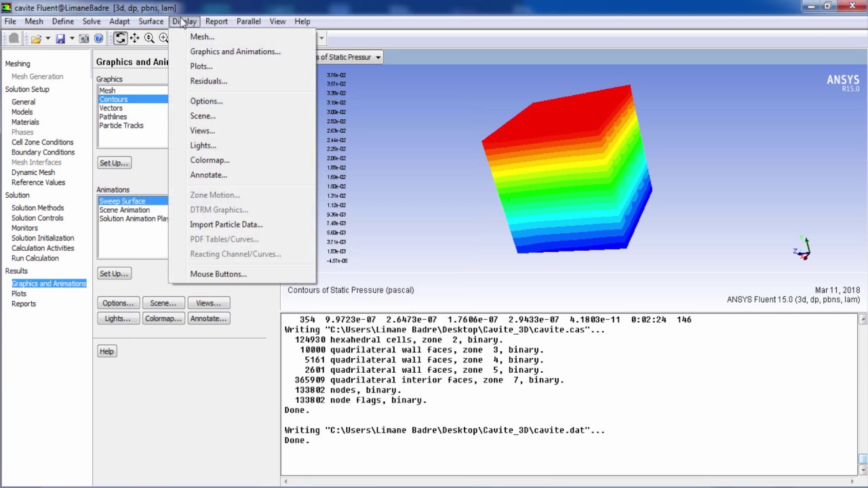Viewport: 868px width, 488px height.
Task: Select Reports under Results
Action: [x=24, y=304]
